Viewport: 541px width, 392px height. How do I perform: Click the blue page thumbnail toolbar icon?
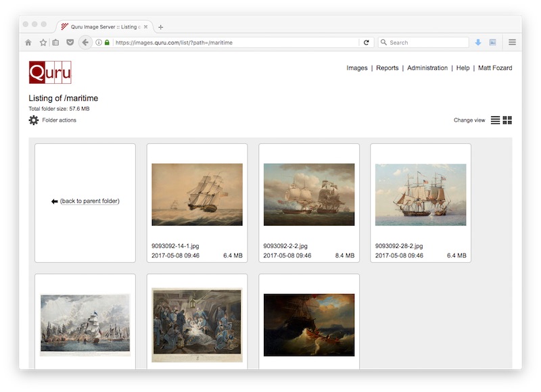click(493, 43)
